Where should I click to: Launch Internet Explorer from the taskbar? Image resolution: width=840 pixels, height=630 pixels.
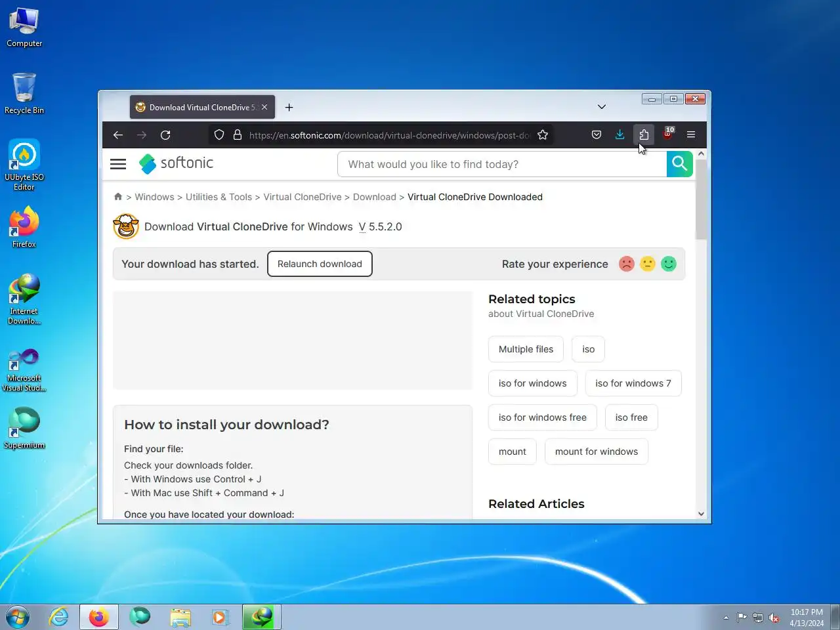coord(59,617)
